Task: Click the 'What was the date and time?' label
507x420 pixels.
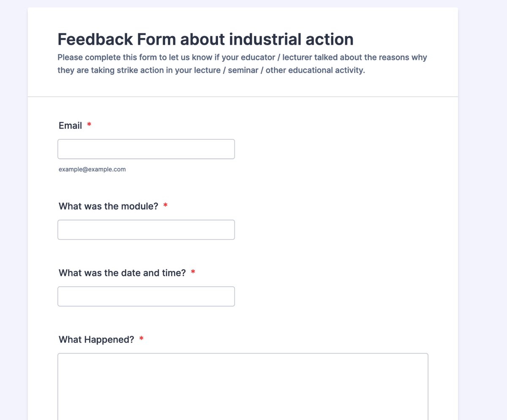Action: pyautogui.click(x=122, y=273)
